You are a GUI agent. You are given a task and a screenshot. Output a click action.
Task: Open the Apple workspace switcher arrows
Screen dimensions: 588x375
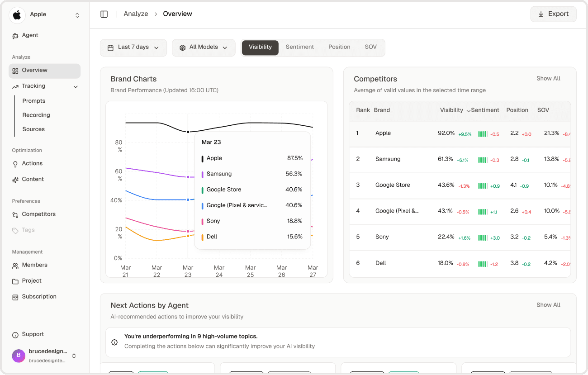(x=77, y=15)
